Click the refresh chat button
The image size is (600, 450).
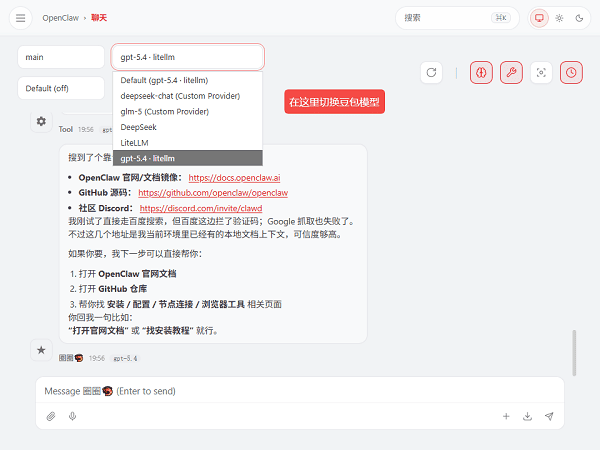coord(431,72)
